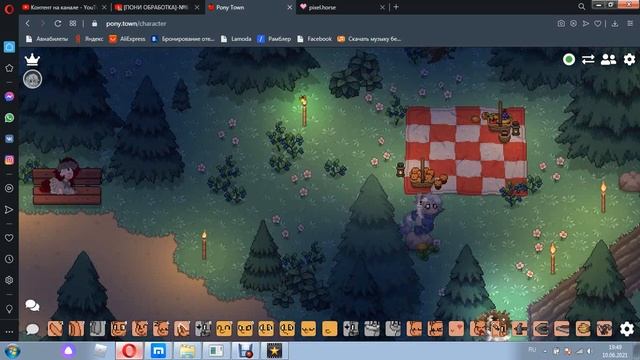Image resolution: width=640 pixels, height=360 pixels.
Task: Click the site security lock icon
Action: (x=94, y=24)
